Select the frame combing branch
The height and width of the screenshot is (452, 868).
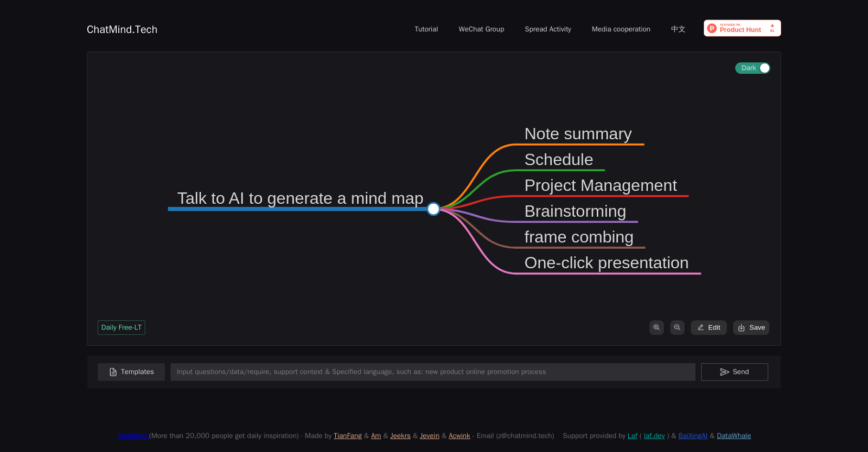click(x=579, y=237)
